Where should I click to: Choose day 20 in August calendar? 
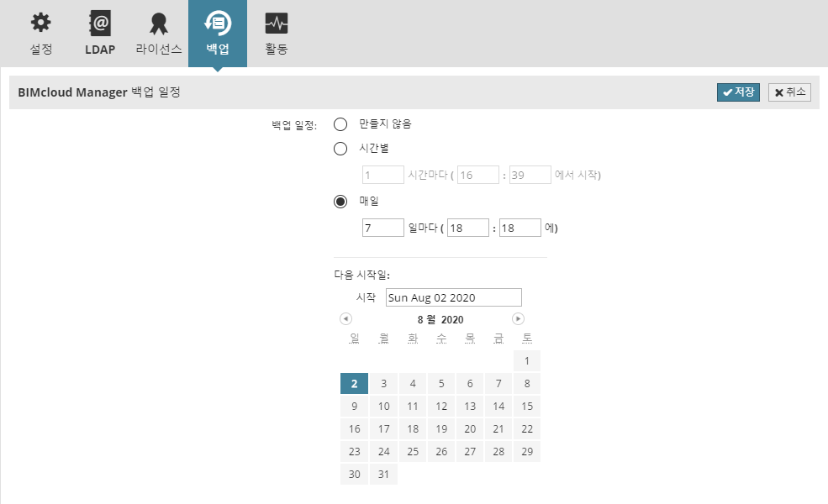(x=470, y=429)
